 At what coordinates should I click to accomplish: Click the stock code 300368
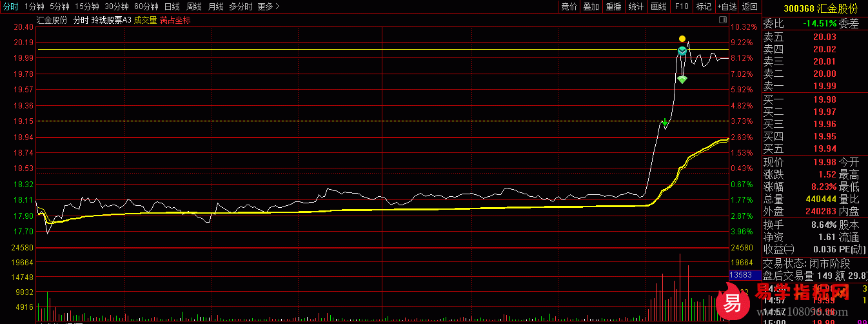click(x=798, y=9)
